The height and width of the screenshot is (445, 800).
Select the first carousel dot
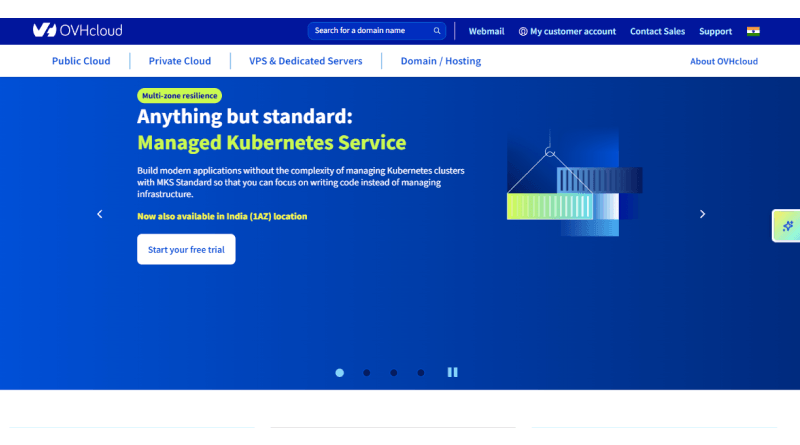click(x=339, y=373)
